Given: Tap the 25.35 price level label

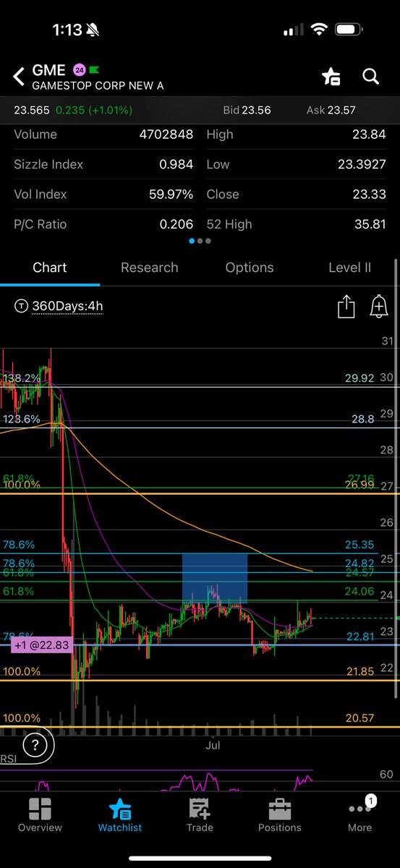Looking at the screenshot, I should (359, 544).
